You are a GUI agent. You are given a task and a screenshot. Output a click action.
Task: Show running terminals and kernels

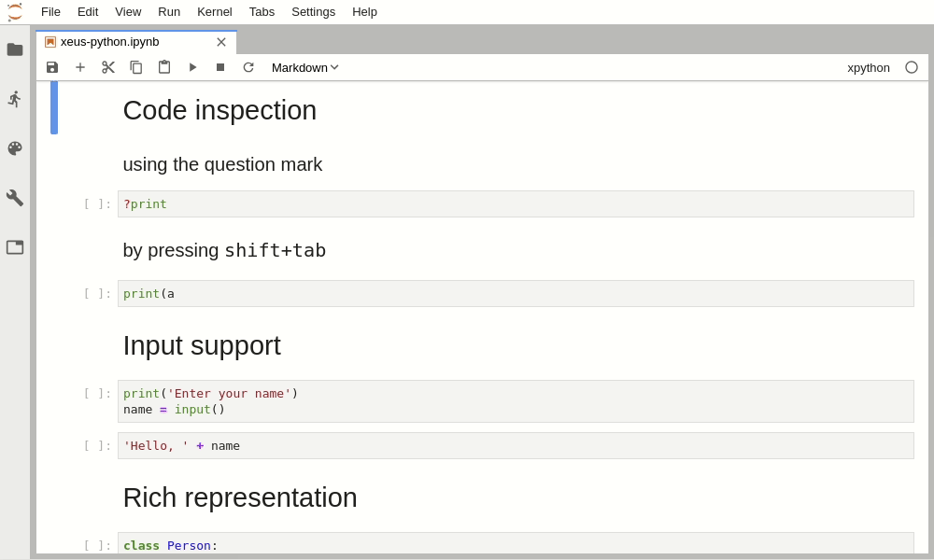tap(15, 99)
